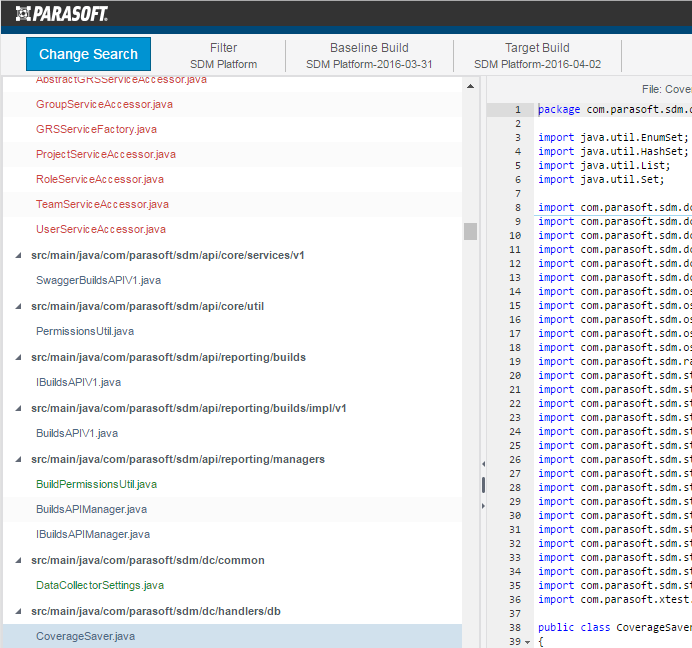Click the package keyword on line 1
The image size is (692, 648).
559,109
